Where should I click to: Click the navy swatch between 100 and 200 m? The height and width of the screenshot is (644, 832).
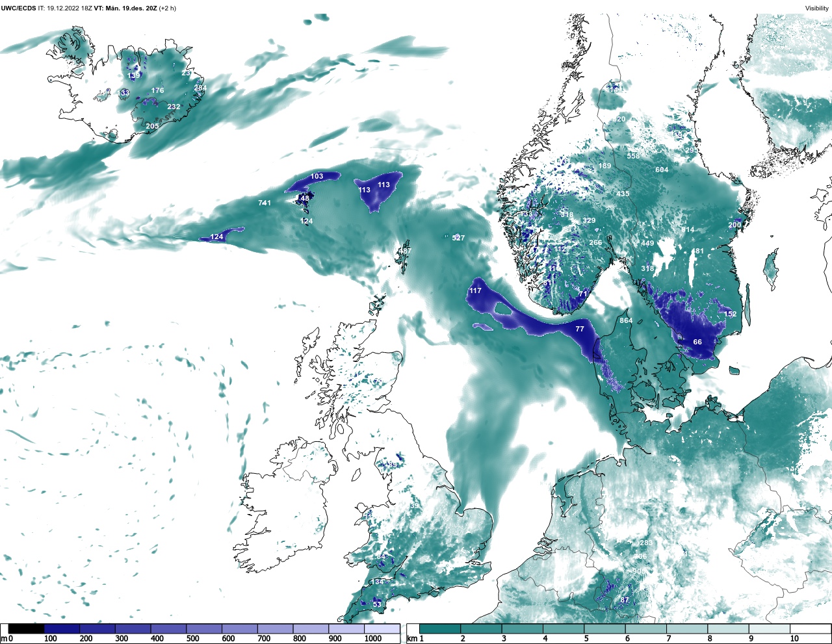tap(62, 628)
